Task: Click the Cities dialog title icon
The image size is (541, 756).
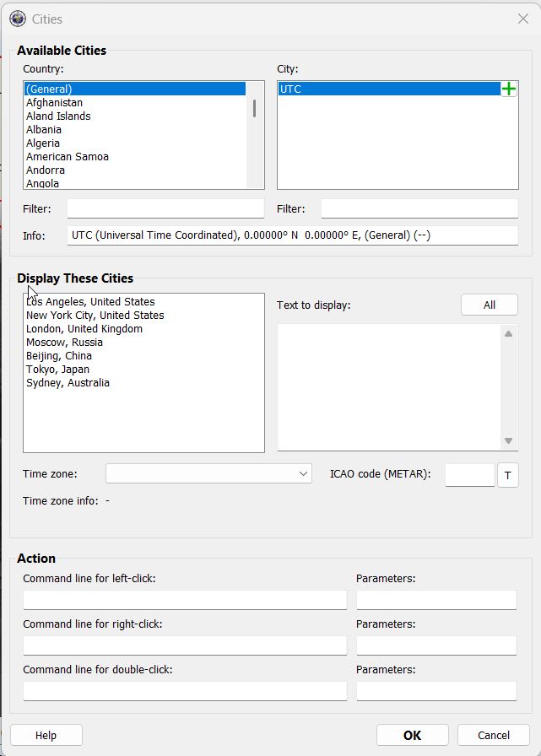Action: pyautogui.click(x=17, y=19)
